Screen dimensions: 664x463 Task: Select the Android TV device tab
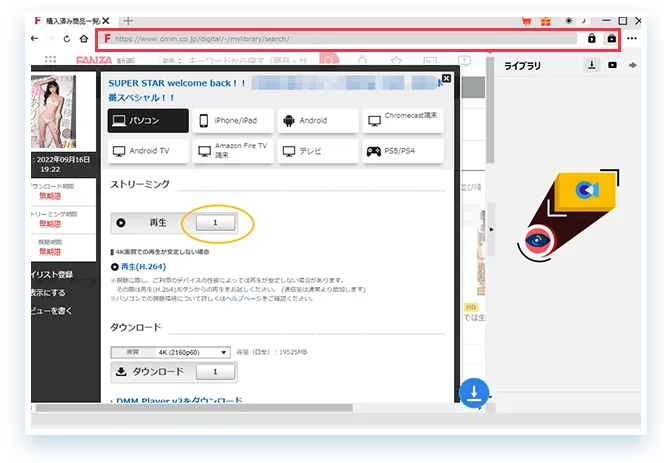point(148,151)
